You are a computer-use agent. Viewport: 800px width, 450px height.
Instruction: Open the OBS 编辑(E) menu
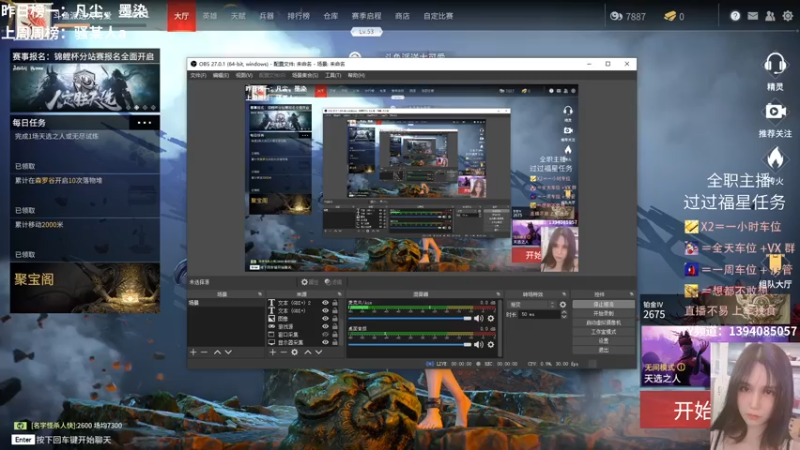click(221, 76)
